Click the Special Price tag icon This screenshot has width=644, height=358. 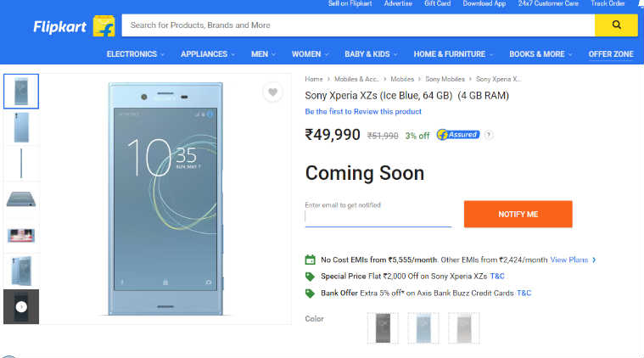(310, 277)
